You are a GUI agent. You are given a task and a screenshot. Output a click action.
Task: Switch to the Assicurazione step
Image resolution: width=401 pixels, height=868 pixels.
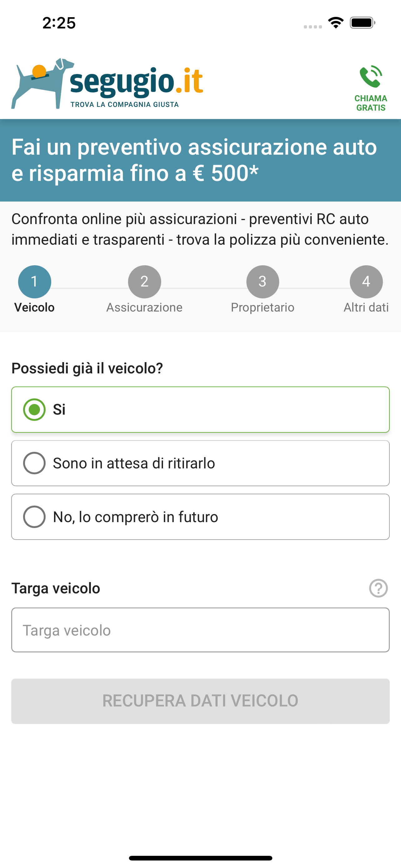[145, 307]
